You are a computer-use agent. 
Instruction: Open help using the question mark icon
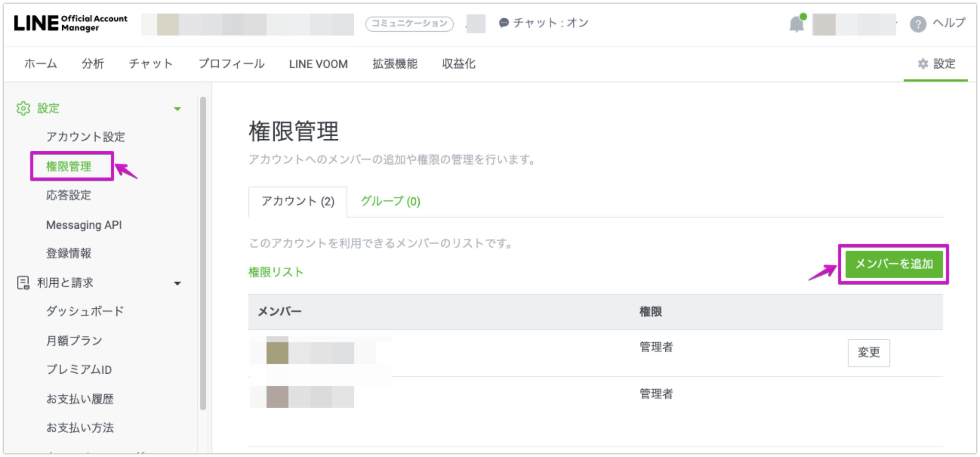click(918, 23)
